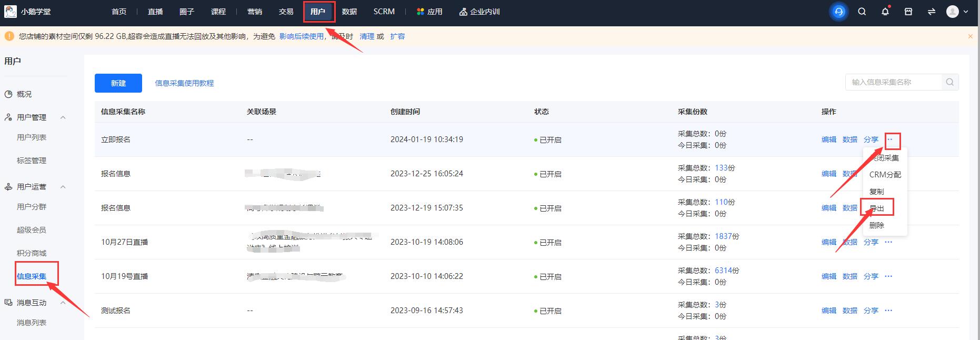Switch to the 数据 top navigation tab
The image size is (980, 340).
pyautogui.click(x=349, y=12)
